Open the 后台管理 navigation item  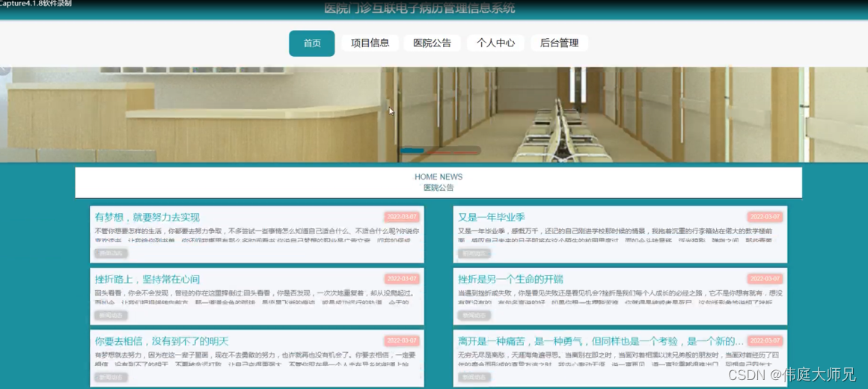point(559,43)
